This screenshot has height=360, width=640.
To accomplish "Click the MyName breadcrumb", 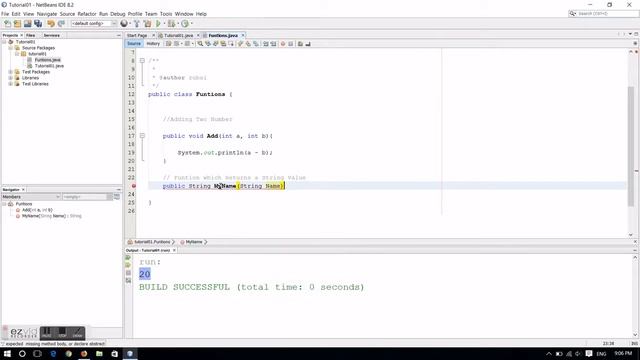I will coord(193,242).
